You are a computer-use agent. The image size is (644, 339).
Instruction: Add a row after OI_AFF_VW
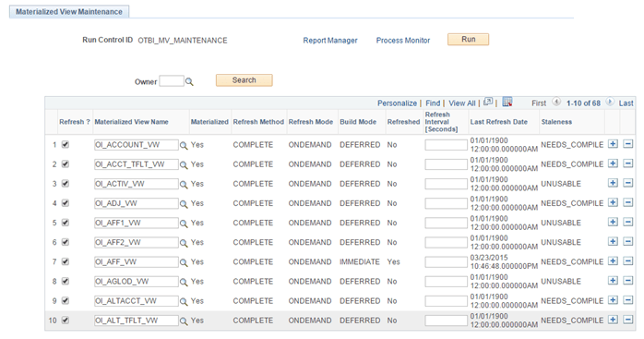(x=613, y=261)
